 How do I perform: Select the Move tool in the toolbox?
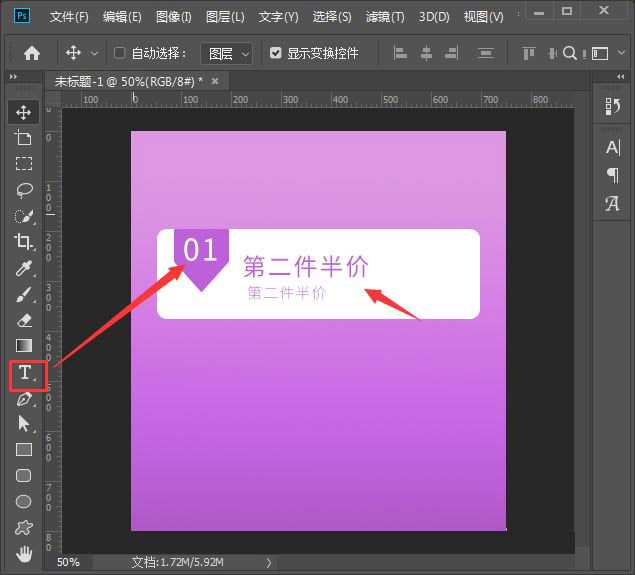tap(24, 112)
